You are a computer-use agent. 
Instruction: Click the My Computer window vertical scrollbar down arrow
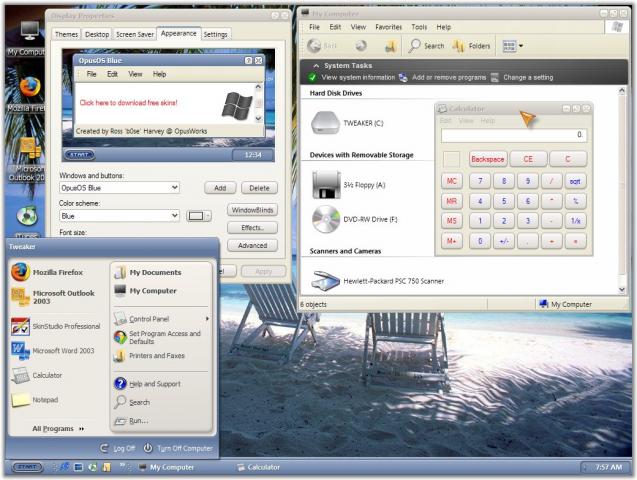point(622,289)
